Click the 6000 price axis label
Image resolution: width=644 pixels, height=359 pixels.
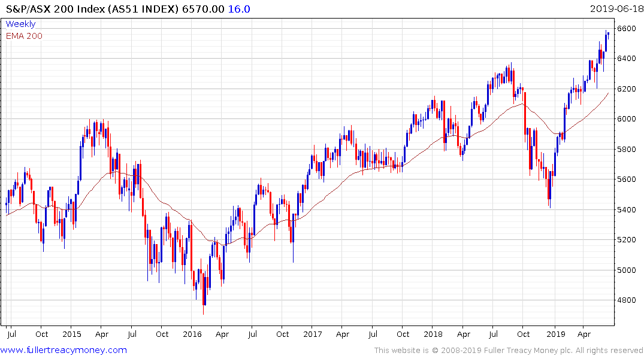tap(627, 118)
